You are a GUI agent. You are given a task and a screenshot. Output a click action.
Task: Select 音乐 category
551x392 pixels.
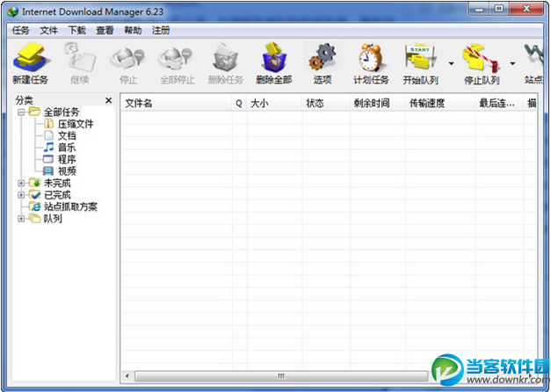click(x=67, y=148)
